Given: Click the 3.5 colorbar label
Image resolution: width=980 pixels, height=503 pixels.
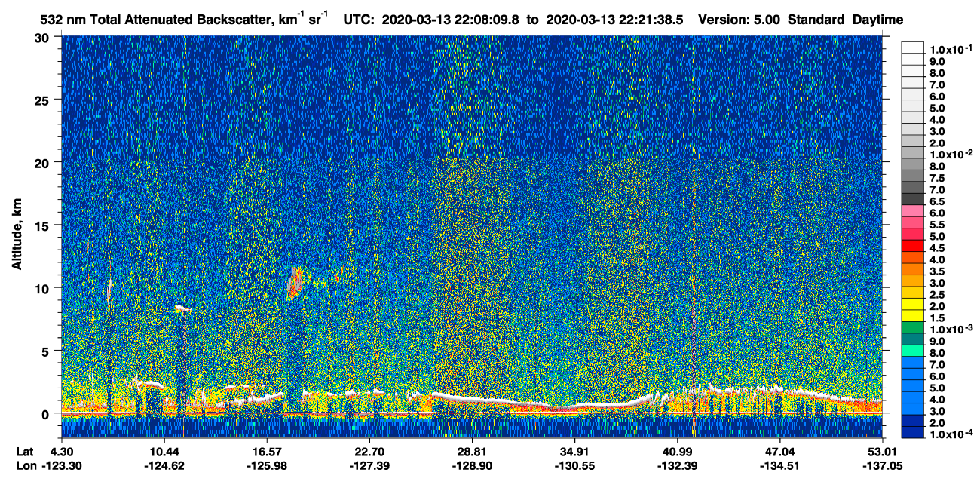Looking at the screenshot, I should click(x=937, y=271).
